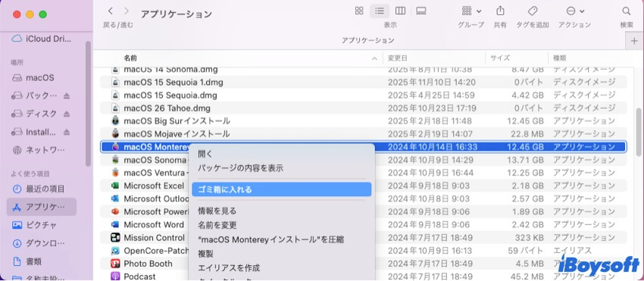This screenshot has width=644, height=281.
Task: Go back with the left chevron
Action: click(x=110, y=11)
